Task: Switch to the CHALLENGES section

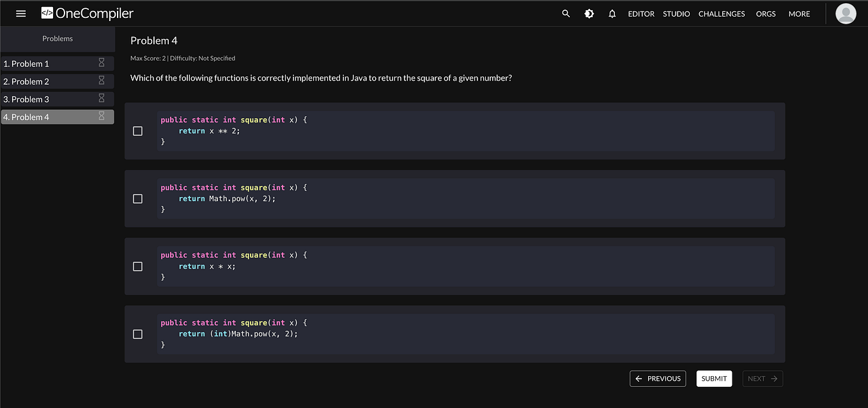Action: click(721, 13)
